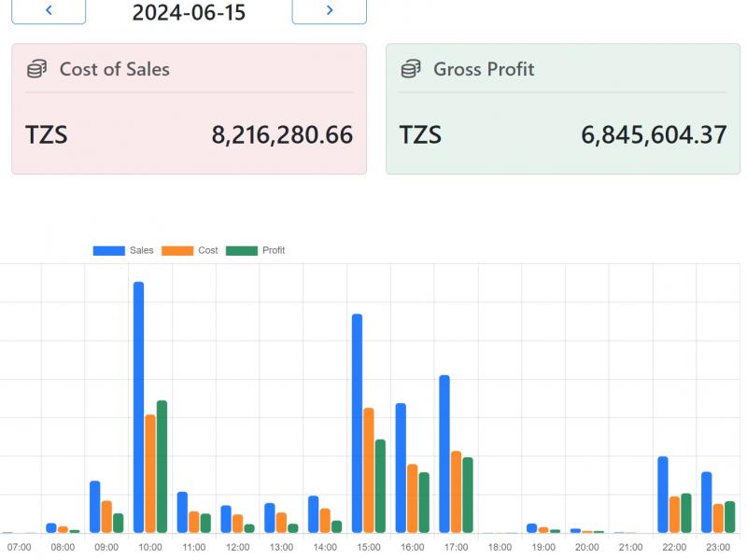Viewport: 747px width, 560px height.
Task: Click the Cost of Sales amount 8,216,280.66
Action: point(282,135)
